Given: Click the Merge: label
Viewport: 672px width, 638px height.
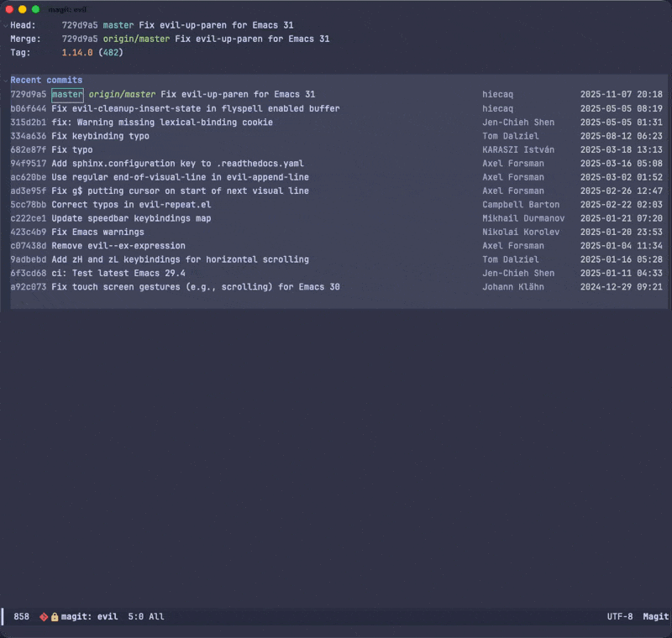Looking at the screenshot, I should 26,39.
